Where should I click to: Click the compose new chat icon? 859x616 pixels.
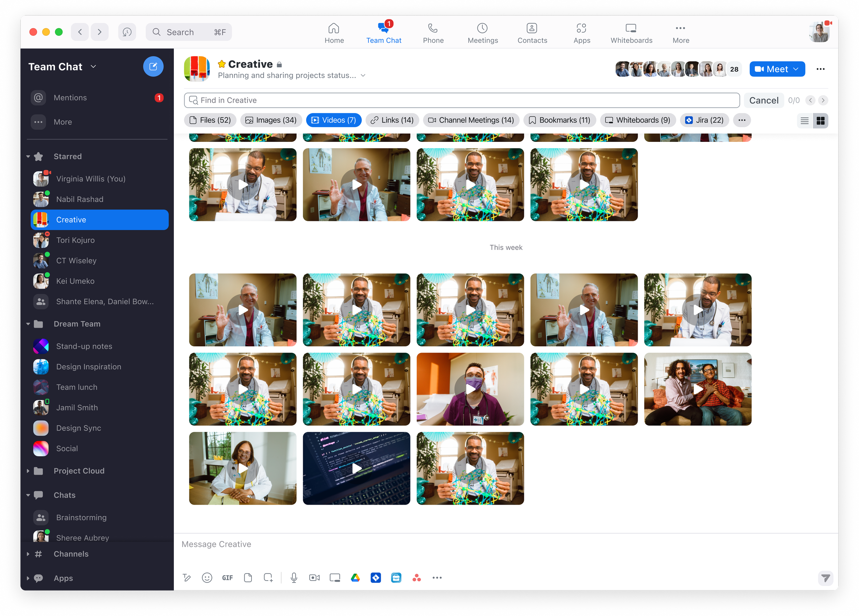tap(153, 67)
